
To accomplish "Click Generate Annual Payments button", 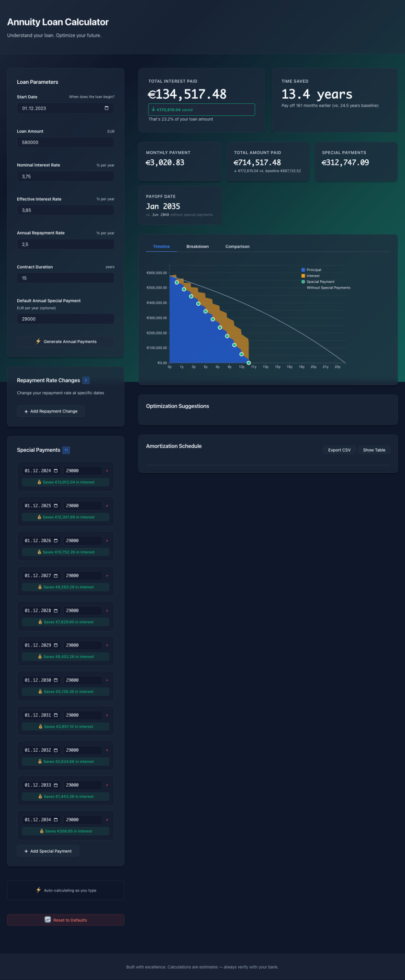I will coord(66,342).
